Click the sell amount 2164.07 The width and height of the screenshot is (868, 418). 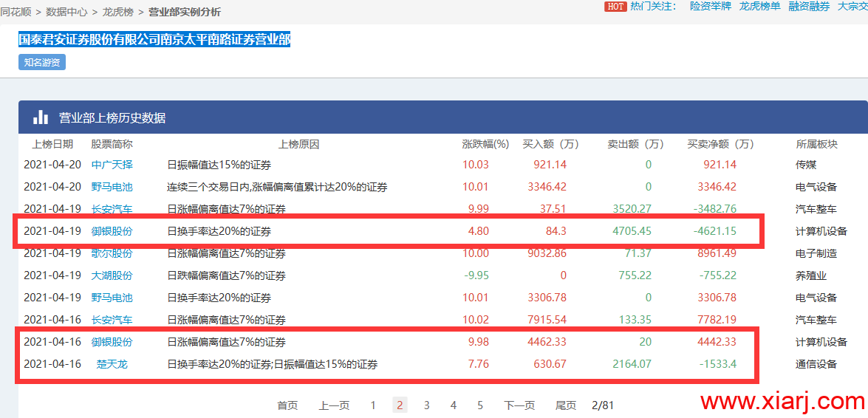632,364
